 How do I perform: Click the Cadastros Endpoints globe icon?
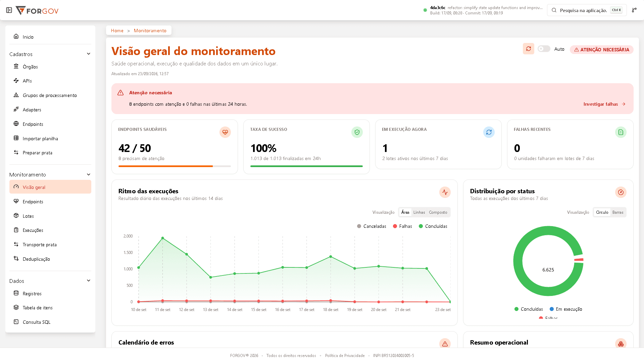point(16,124)
